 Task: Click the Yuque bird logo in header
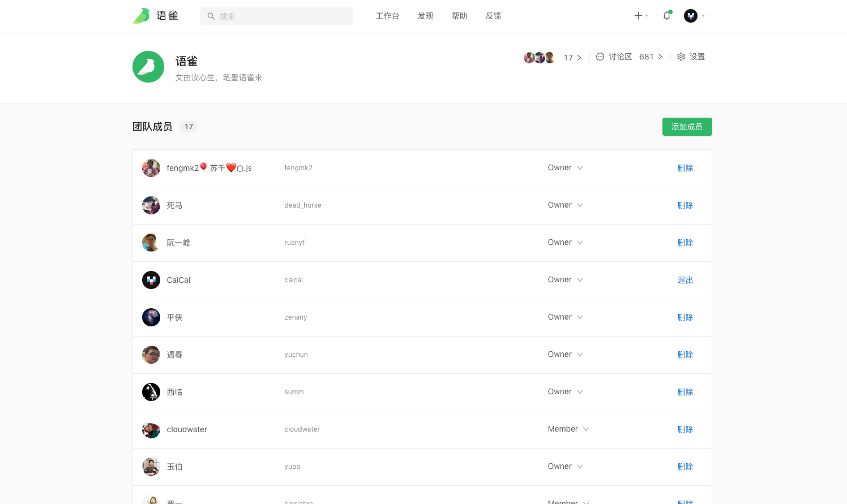point(141,16)
